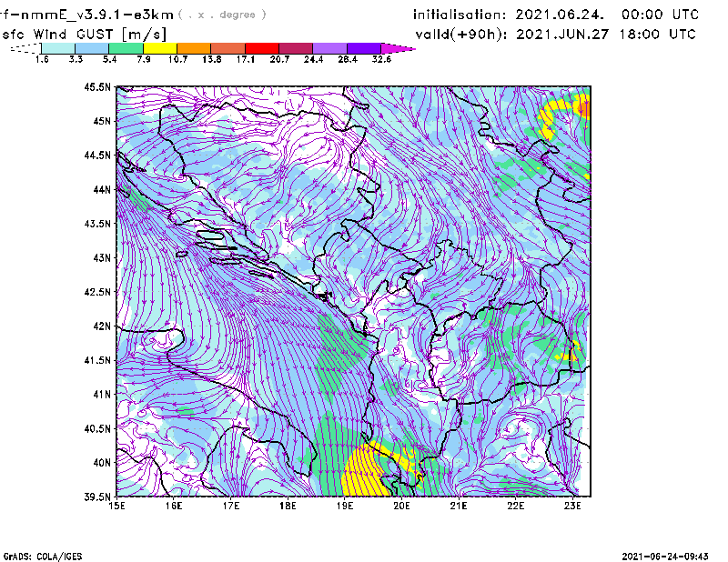Click the legend value "1.6"
728x562 pixels.
[42, 59]
